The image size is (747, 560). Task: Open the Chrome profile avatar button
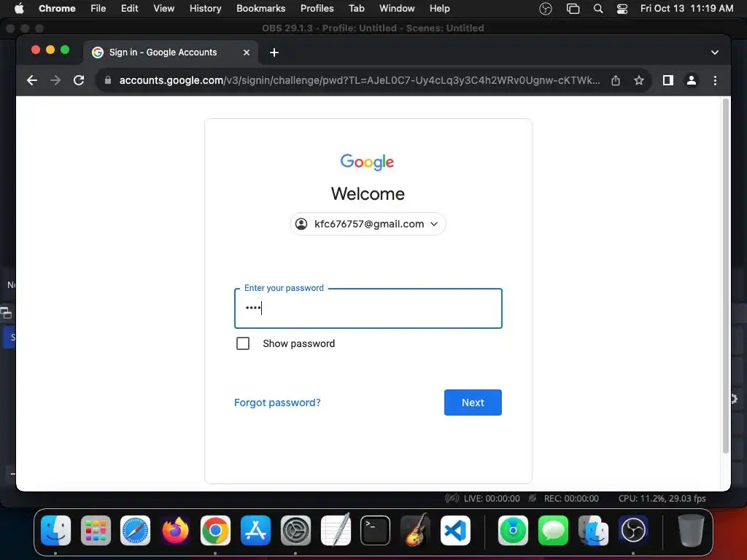coord(692,80)
